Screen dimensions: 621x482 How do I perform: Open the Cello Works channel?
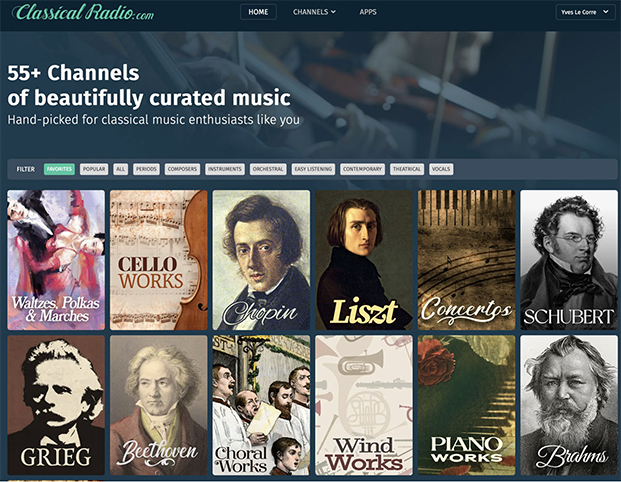click(159, 259)
